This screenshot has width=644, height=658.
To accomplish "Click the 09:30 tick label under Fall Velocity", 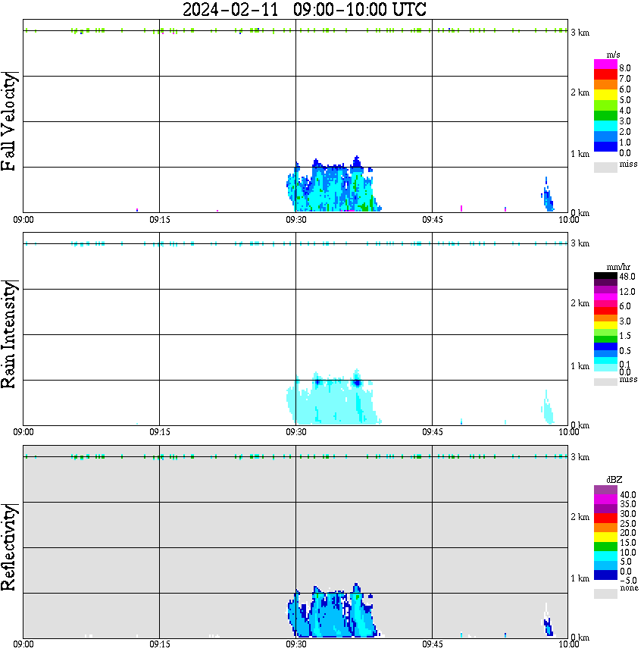I will click(x=296, y=220).
